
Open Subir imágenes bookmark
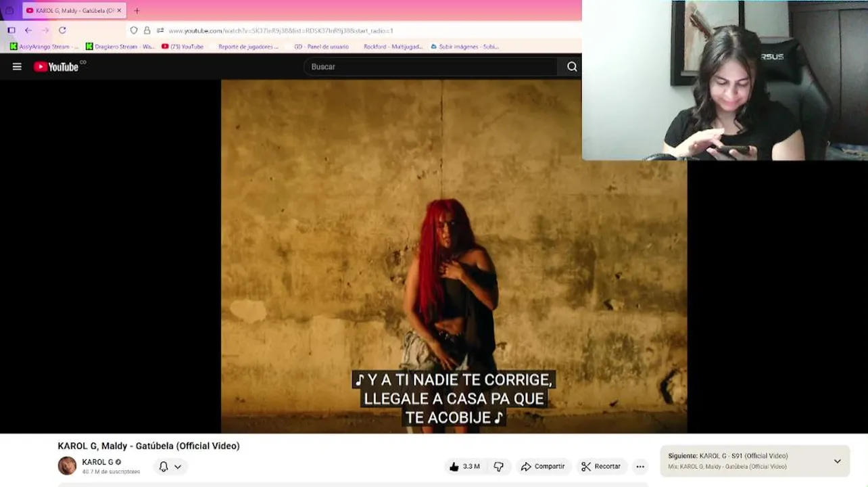[464, 47]
